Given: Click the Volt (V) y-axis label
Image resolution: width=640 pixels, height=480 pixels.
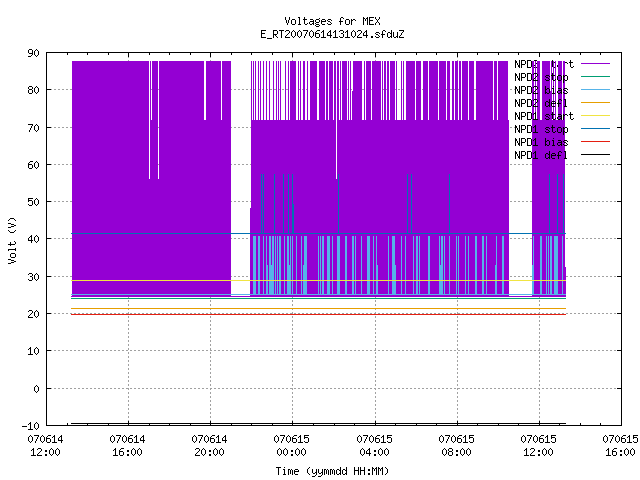Looking at the screenshot, I should click(12, 240).
